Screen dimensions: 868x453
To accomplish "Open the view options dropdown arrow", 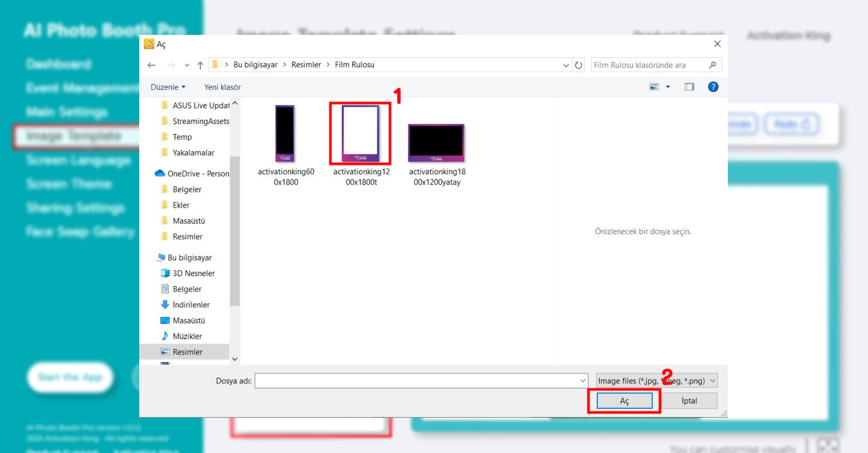I will point(668,87).
